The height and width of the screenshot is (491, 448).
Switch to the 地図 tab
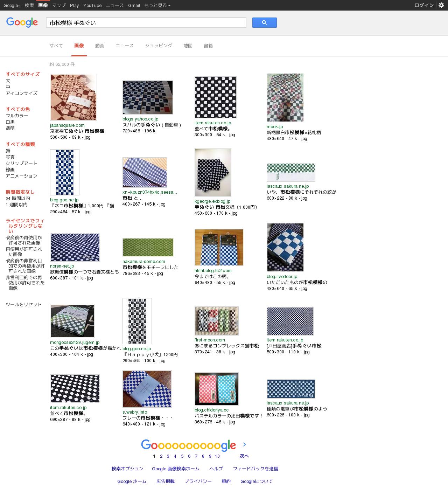pyautogui.click(x=188, y=46)
